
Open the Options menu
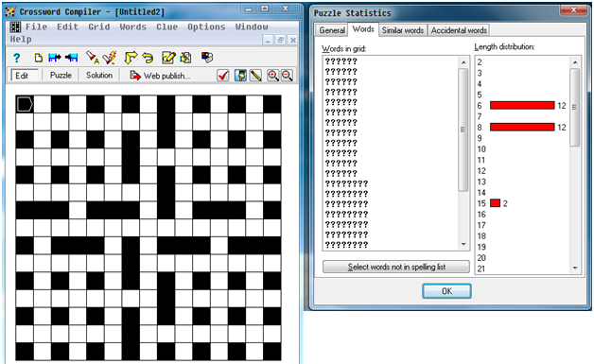(x=206, y=26)
